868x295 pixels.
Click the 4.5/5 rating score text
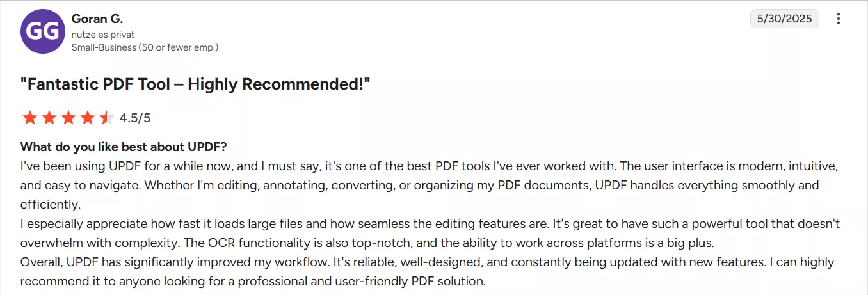point(135,118)
